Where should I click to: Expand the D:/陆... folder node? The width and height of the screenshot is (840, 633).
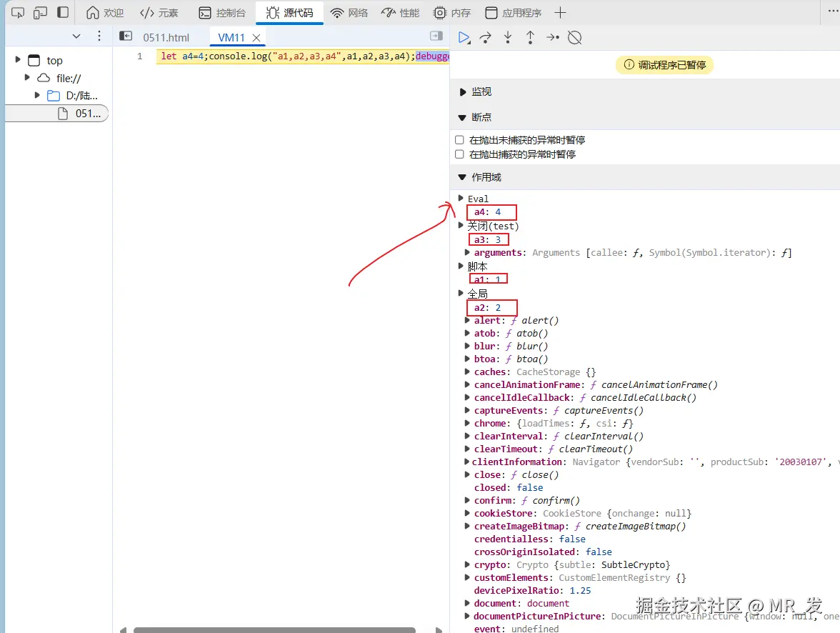coord(37,96)
